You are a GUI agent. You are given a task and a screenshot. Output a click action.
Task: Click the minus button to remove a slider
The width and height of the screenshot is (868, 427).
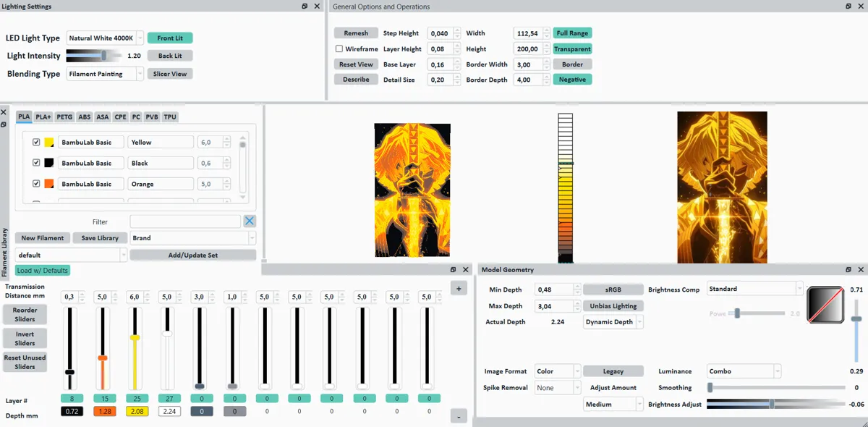[459, 416]
